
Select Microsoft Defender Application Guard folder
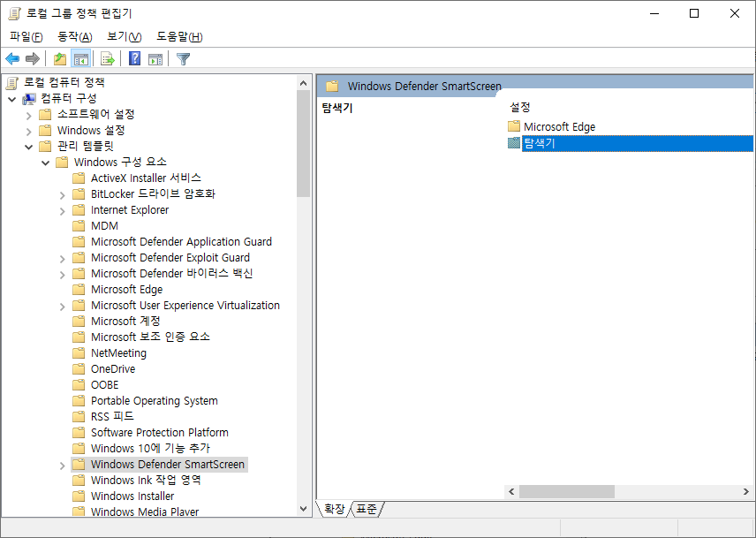tap(181, 241)
